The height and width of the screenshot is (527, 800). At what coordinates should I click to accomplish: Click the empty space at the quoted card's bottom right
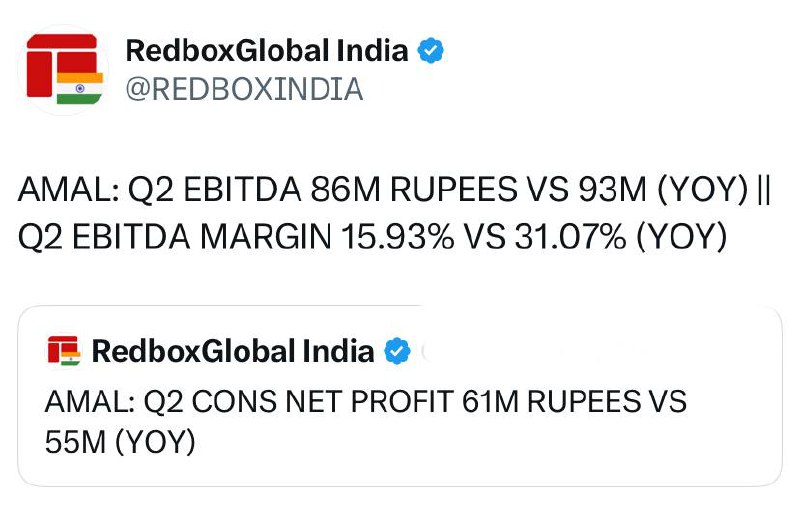[x=700, y=455]
